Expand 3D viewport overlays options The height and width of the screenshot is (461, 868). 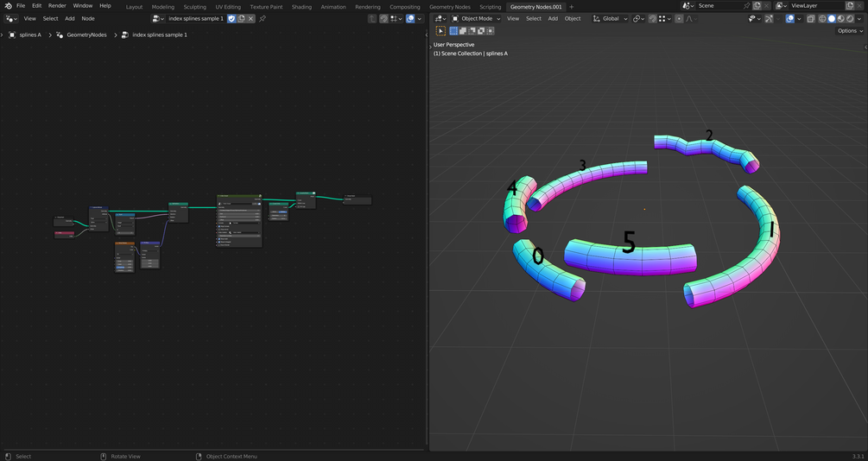tap(799, 19)
